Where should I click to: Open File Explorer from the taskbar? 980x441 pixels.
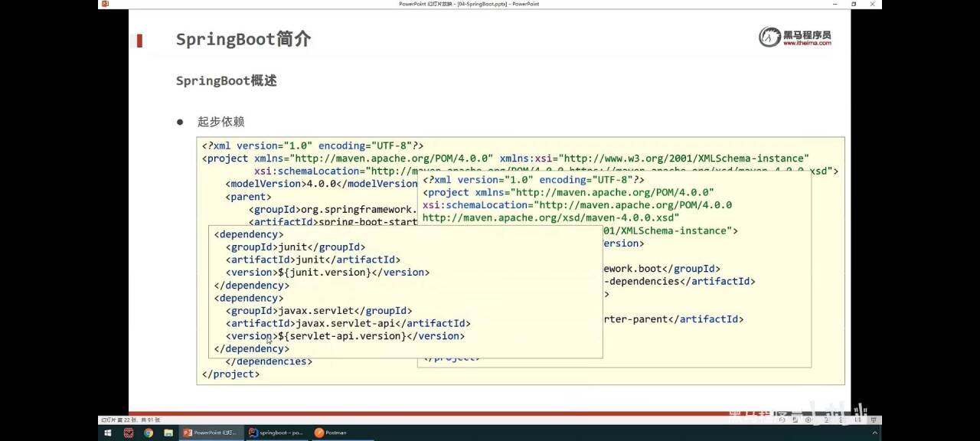point(168,433)
